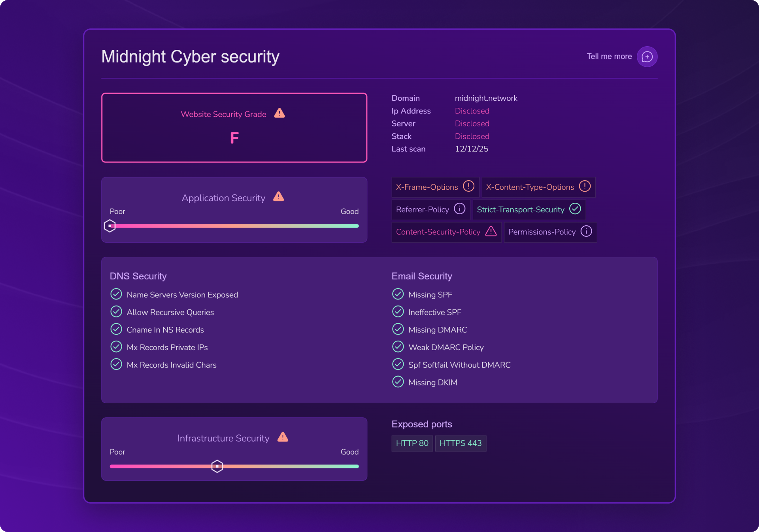Click checkmark next to Missing DKIM
The width and height of the screenshot is (759, 532).
(x=398, y=382)
